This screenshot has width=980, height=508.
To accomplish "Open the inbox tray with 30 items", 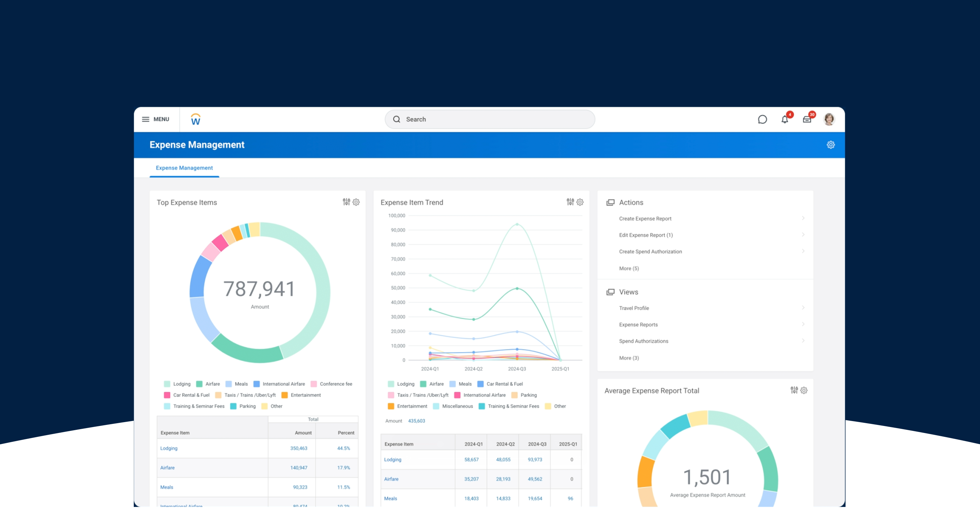I will click(x=807, y=120).
